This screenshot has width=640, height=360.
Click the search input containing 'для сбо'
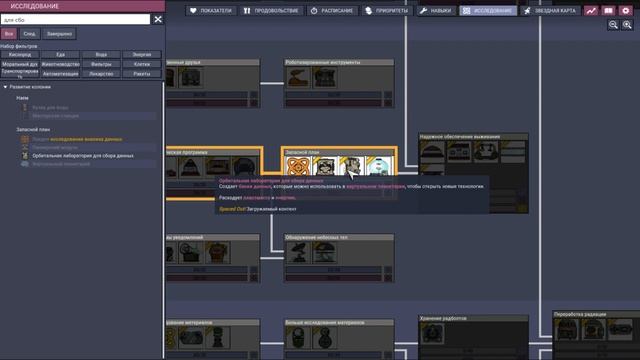[76, 19]
